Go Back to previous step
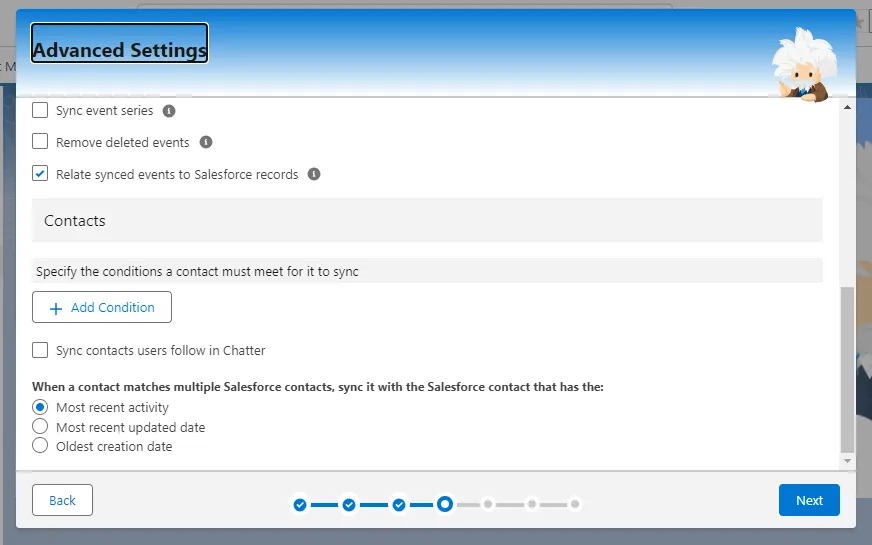The image size is (872, 545). click(x=62, y=500)
